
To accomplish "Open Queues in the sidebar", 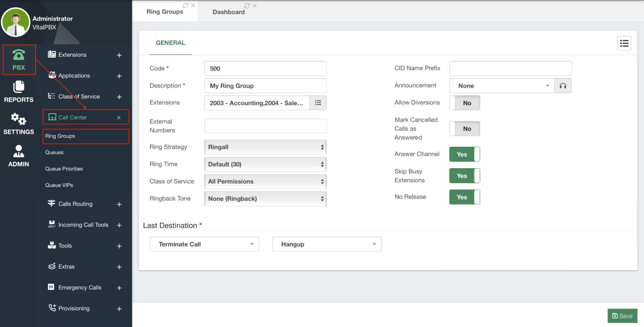I will coord(55,152).
